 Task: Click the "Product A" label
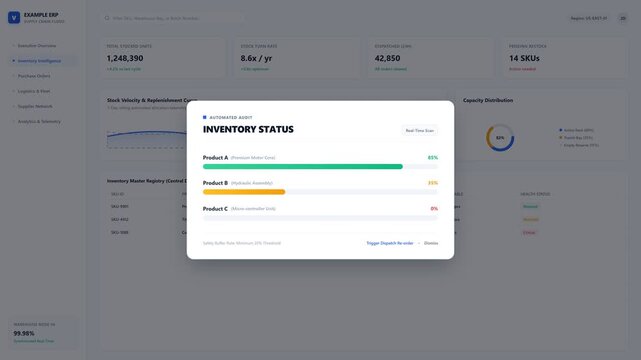215,158
